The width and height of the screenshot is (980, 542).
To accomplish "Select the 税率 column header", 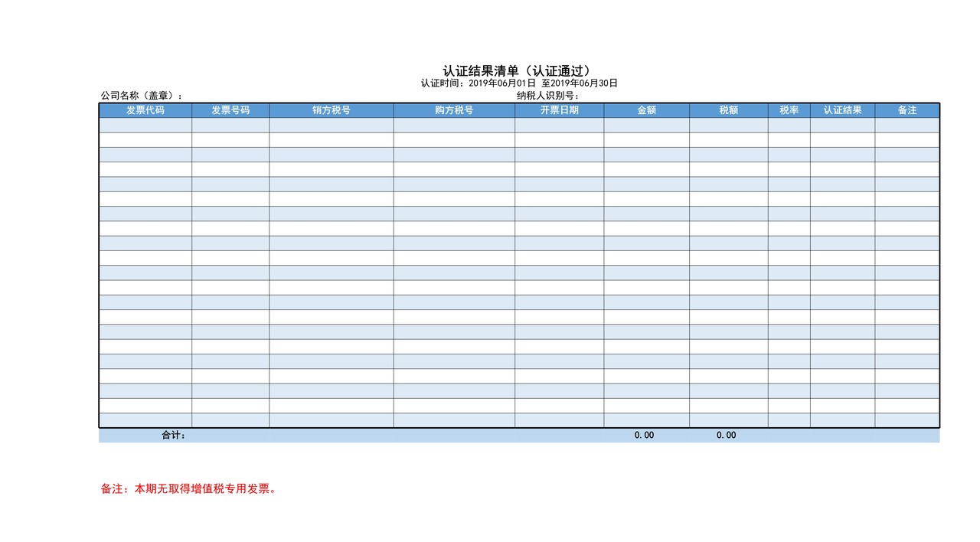I will click(790, 110).
